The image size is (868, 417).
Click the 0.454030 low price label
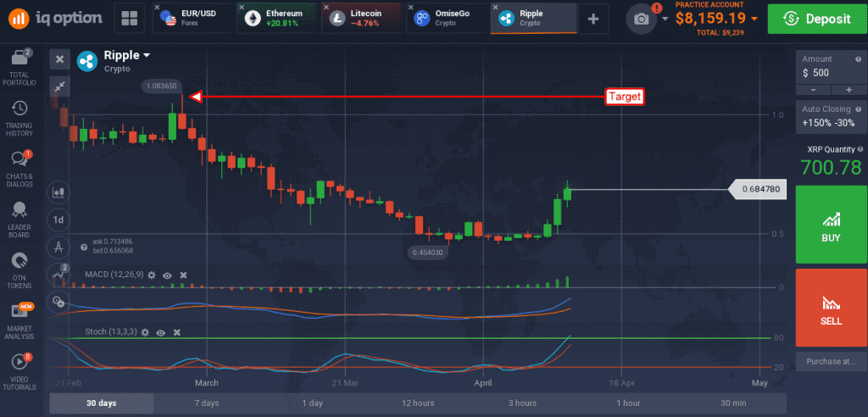click(x=428, y=253)
